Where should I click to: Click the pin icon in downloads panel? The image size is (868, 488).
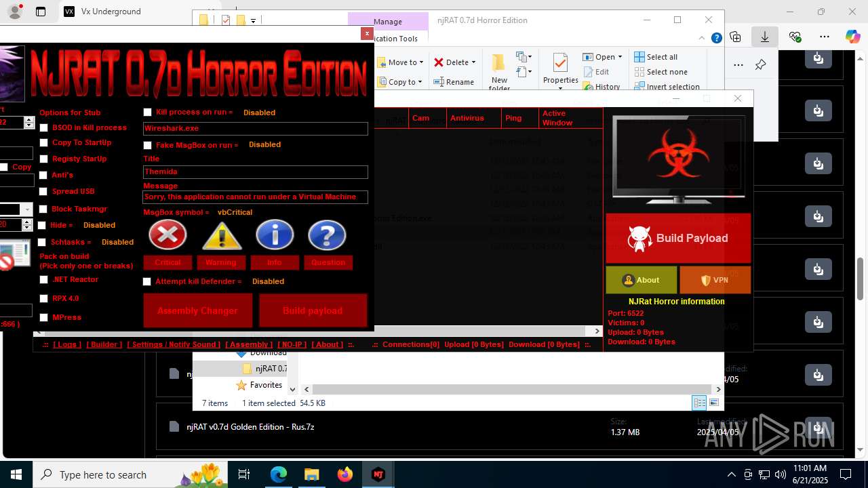760,65
